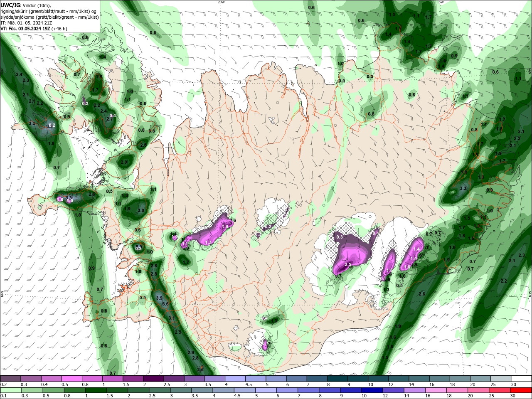Select lilac 14 swatch in rain scale
Viewport: 532px width, 399px height.
coord(415,390)
